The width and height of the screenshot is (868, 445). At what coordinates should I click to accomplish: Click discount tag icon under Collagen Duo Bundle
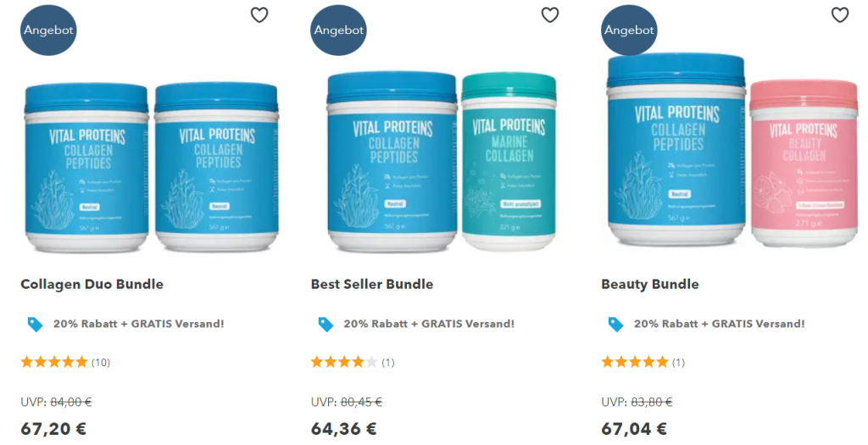(36, 325)
